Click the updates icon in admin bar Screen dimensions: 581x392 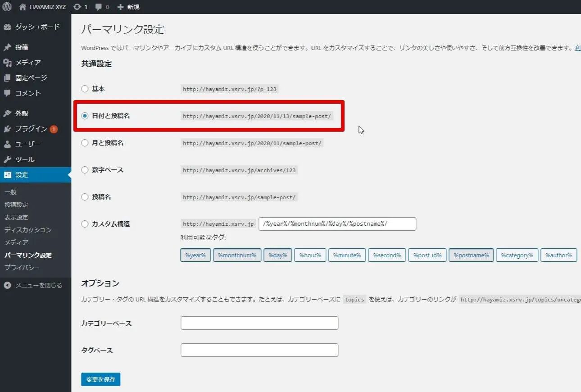coord(77,7)
